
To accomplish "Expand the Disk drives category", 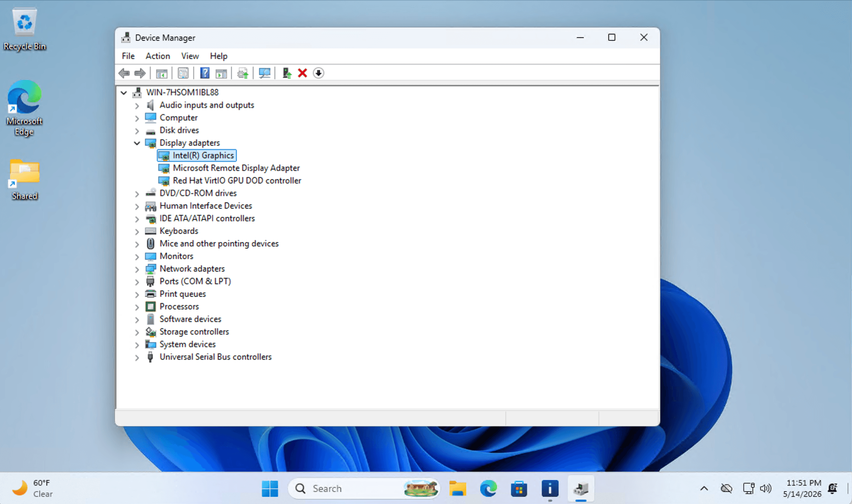I will click(137, 131).
